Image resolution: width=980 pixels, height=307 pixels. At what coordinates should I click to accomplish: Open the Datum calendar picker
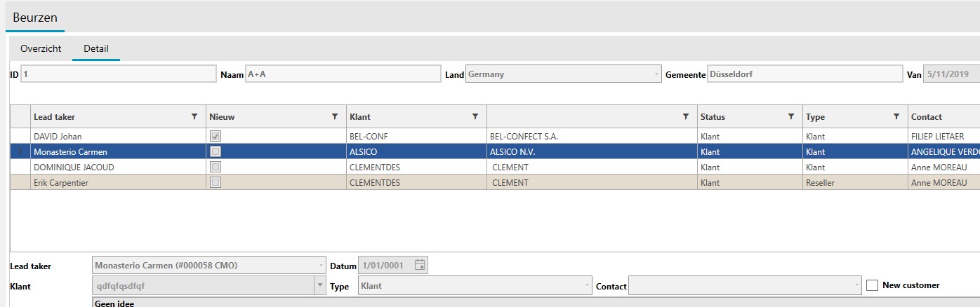pyautogui.click(x=420, y=265)
